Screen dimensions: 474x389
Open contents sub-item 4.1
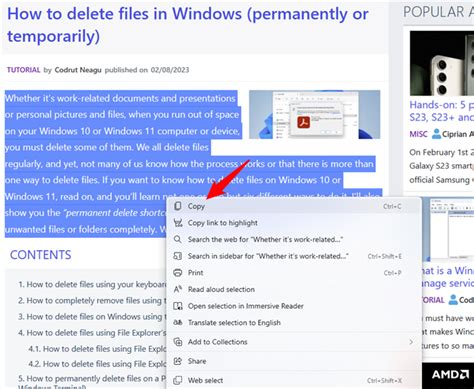click(x=97, y=349)
